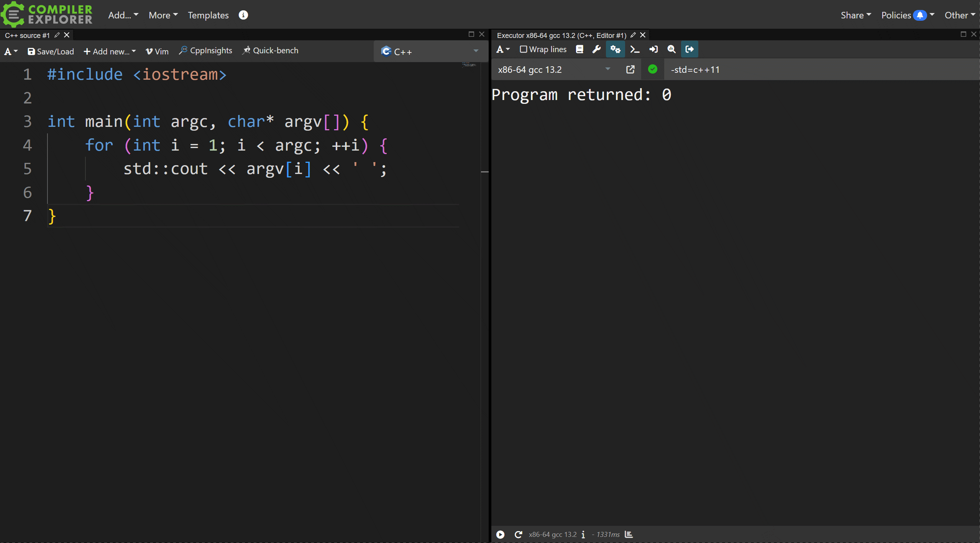Select the C++ source #1 tab

click(27, 35)
